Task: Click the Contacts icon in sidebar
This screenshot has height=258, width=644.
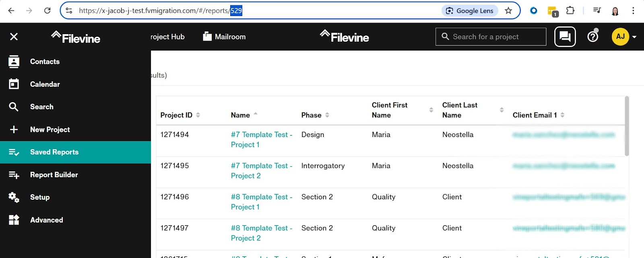Action: (14, 61)
